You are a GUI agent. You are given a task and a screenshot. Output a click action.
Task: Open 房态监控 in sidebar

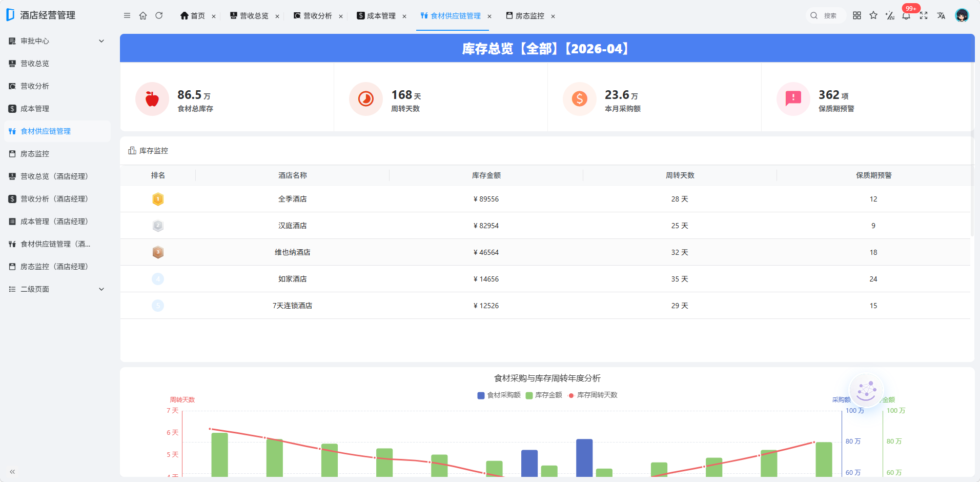click(x=57, y=154)
